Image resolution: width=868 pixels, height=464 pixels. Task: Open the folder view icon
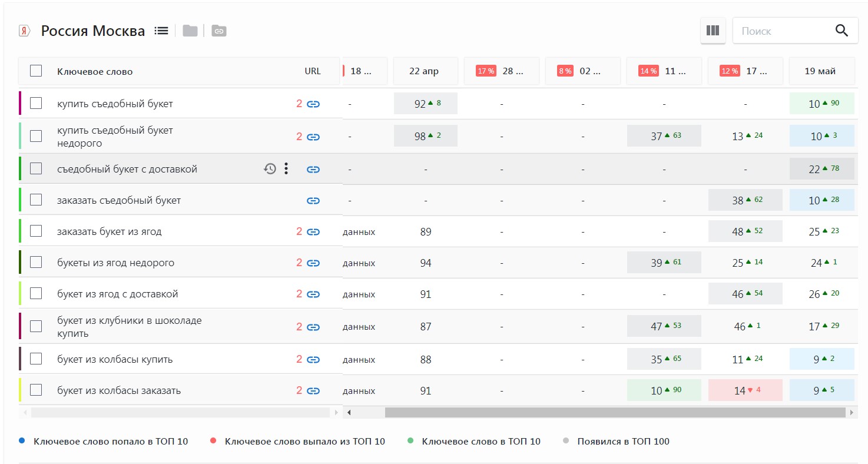click(190, 31)
